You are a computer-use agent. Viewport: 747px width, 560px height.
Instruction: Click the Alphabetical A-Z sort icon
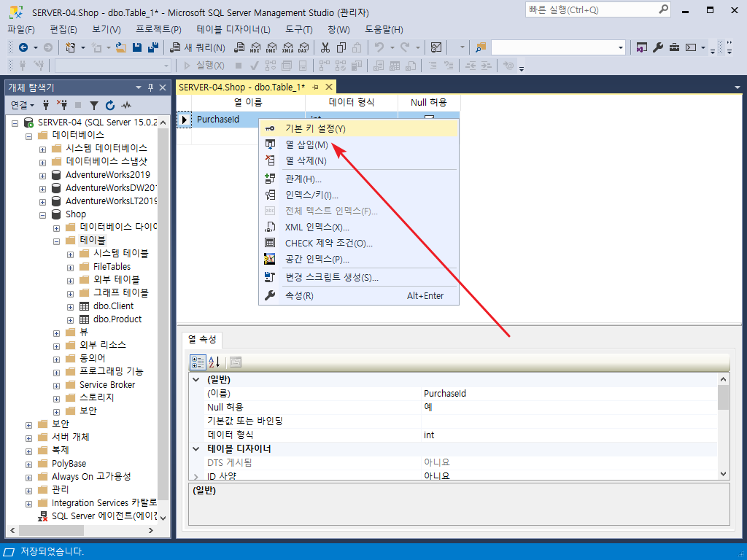click(x=214, y=362)
